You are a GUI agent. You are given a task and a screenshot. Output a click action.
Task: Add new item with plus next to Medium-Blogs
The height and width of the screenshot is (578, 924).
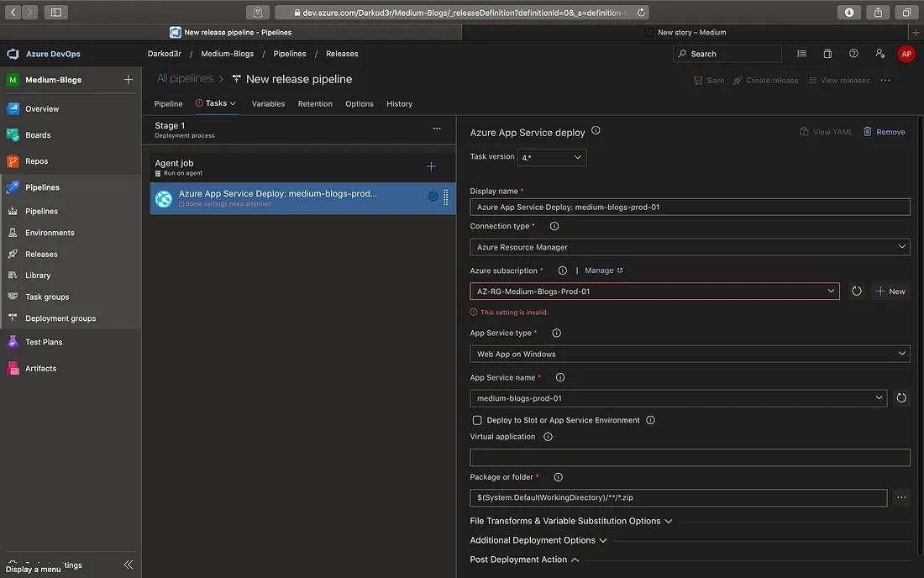coord(128,80)
